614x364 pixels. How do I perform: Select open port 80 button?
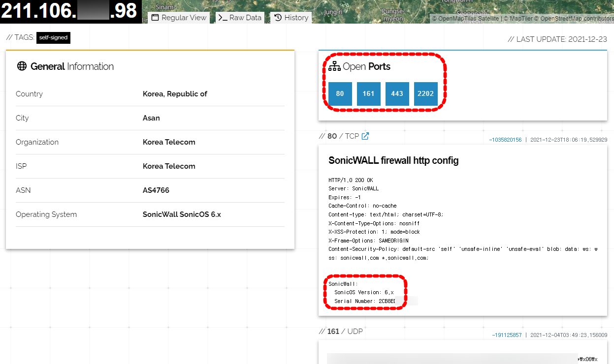[340, 94]
